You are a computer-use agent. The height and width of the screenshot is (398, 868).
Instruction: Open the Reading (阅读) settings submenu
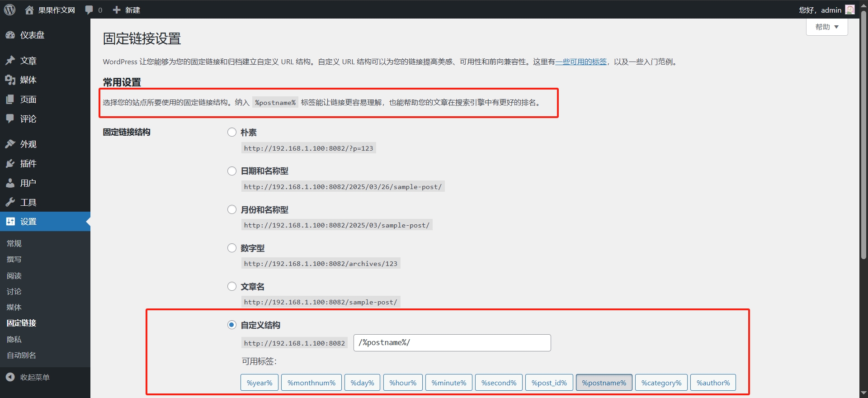point(14,275)
